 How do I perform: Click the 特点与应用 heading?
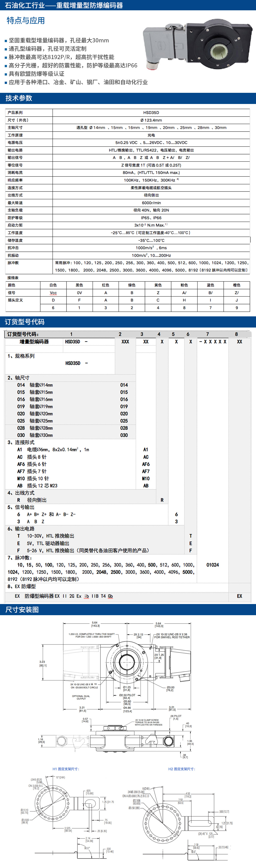(26, 21)
